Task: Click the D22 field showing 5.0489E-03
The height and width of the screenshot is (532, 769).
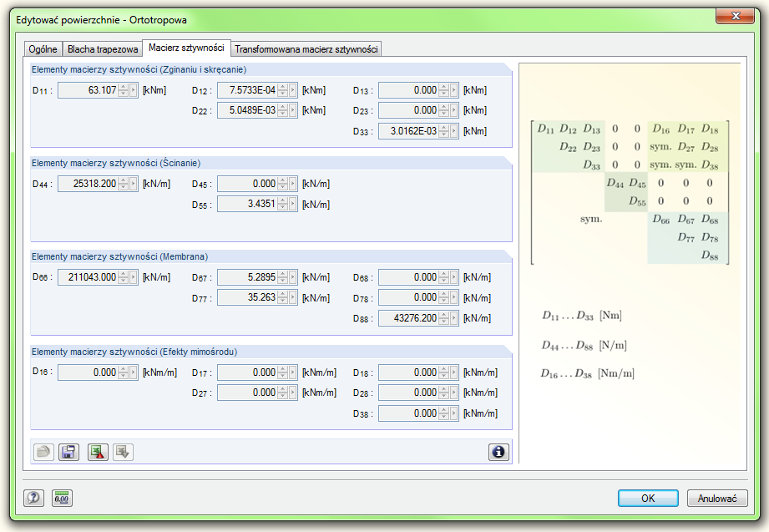Action: [x=248, y=110]
